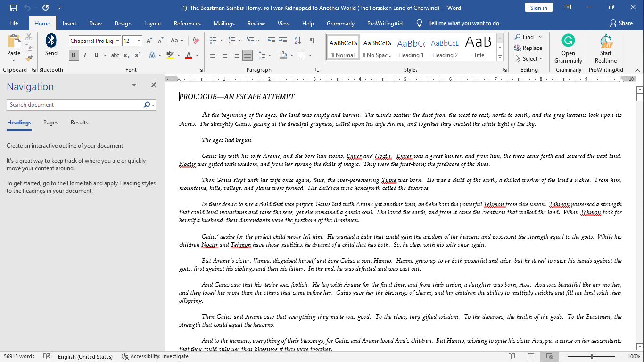The height and width of the screenshot is (362, 644).
Task: Adjust the zoom slider in status bar
Action: point(592,357)
